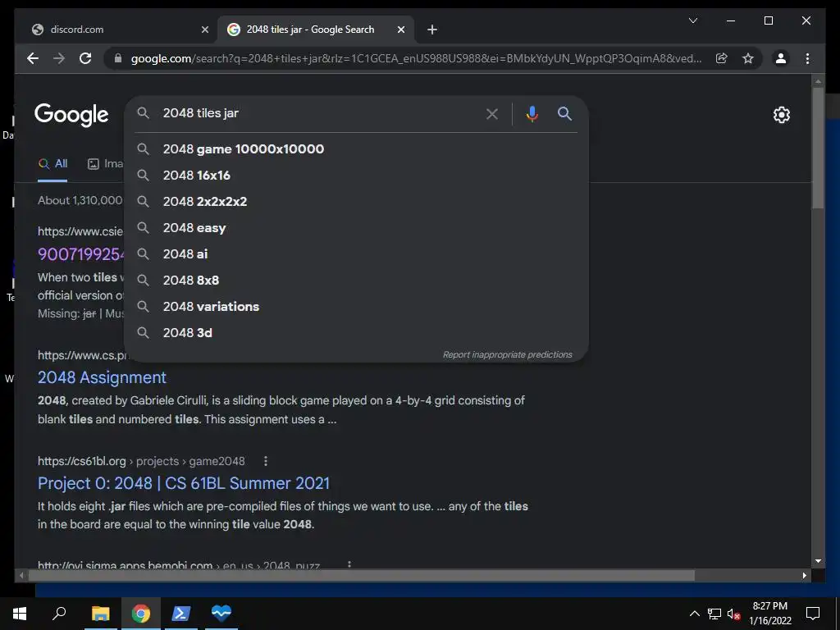This screenshot has width=840, height=630.
Task: Share this page icon in address bar
Action: pos(722,58)
